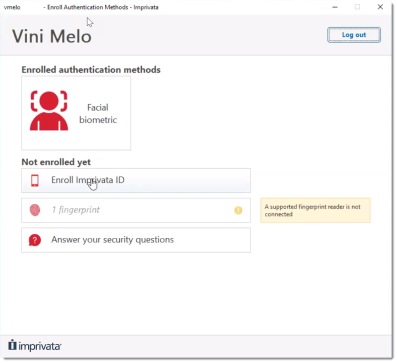Click the red fingerprint icon

click(x=35, y=210)
